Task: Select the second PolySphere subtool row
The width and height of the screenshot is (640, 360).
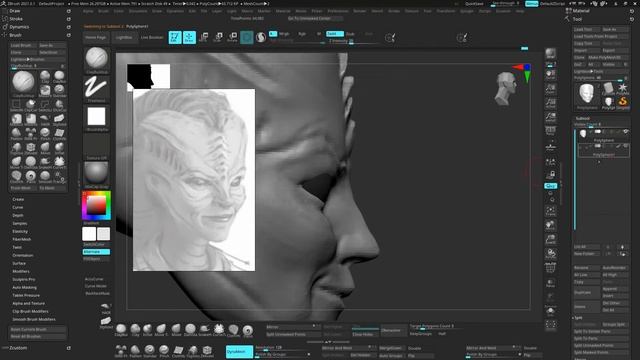Action: [604, 150]
